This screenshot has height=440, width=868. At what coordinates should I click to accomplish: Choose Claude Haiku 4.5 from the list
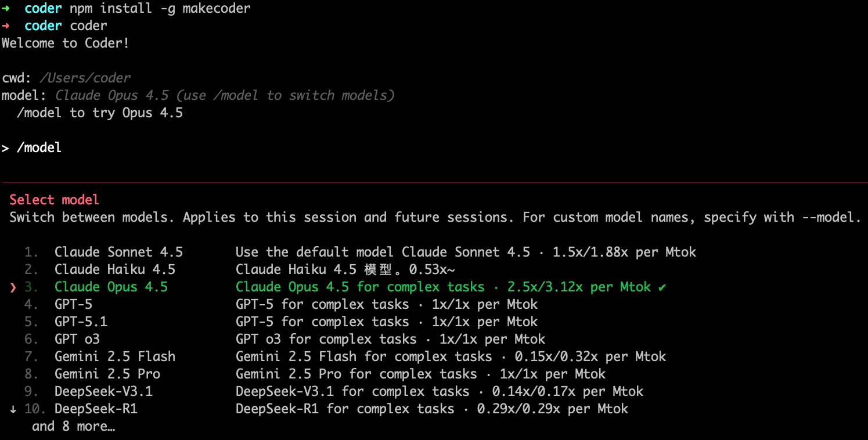pos(114,270)
